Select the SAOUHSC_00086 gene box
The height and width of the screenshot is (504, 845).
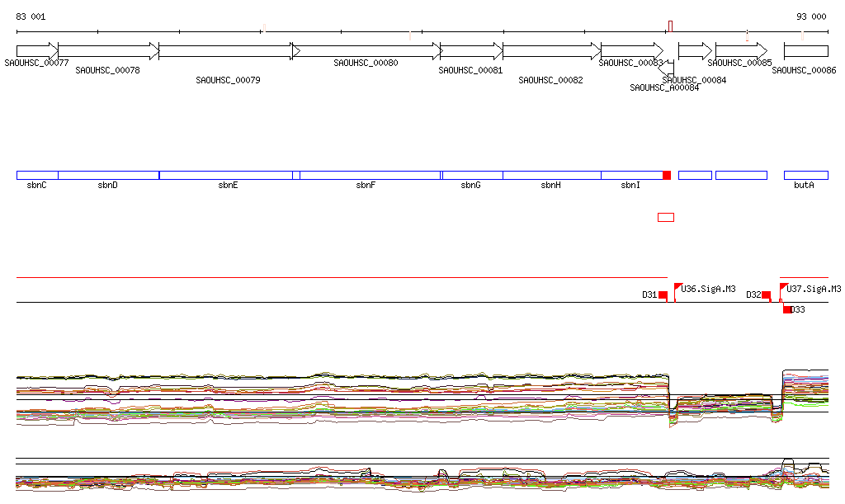[805, 51]
